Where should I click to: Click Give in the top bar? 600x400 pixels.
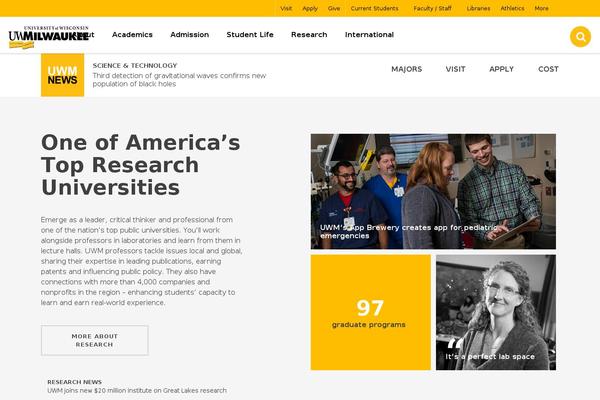tap(334, 8)
